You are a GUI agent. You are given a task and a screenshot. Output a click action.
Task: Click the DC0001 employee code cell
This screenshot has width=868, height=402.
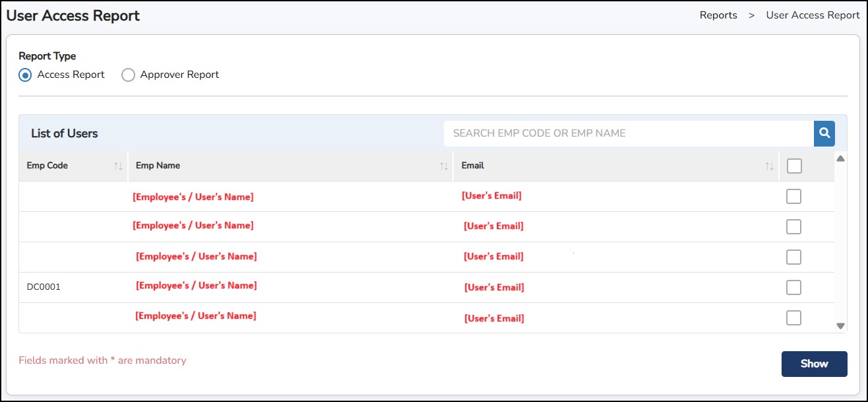pyautogui.click(x=44, y=287)
